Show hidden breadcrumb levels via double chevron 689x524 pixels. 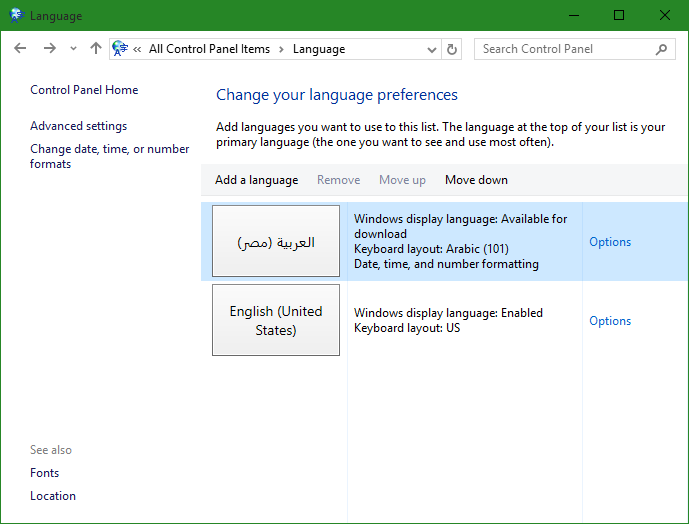pyautogui.click(x=137, y=49)
